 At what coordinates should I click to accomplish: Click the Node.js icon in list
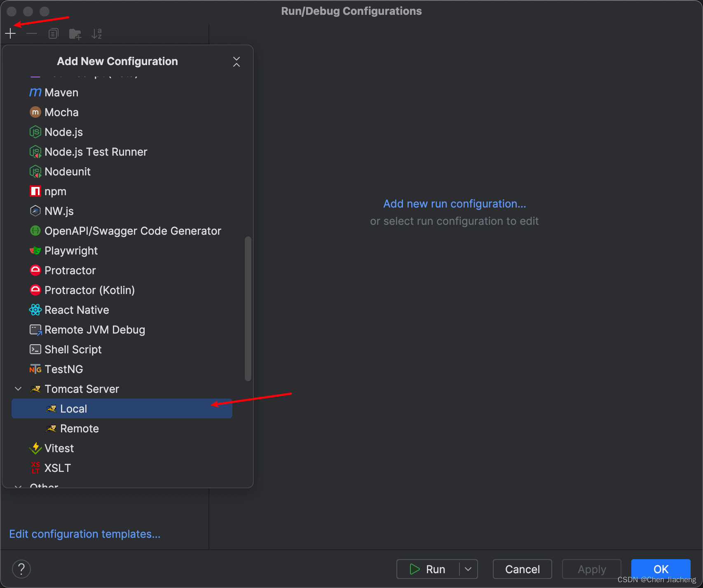coord(35,132)
